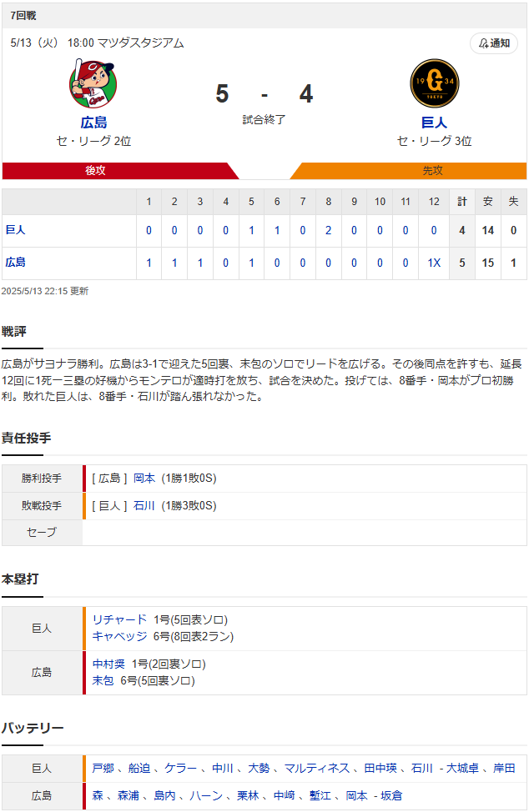Open Hiroshima pitcher 島内 in battery
529x812 pixels.
point(164,795)
